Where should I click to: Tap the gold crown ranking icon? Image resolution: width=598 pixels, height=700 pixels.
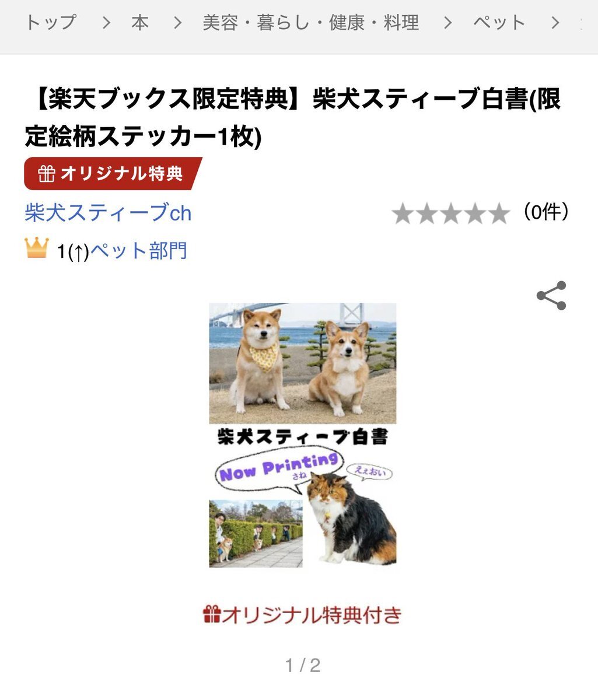tap(37, 248)
